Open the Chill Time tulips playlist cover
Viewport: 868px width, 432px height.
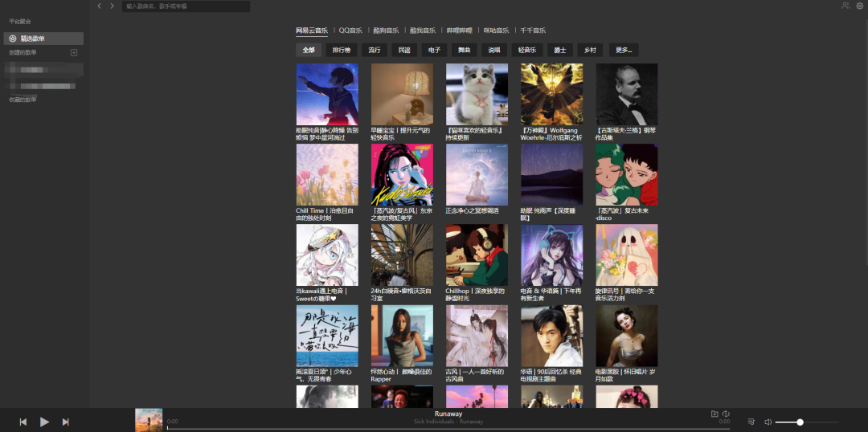coord(327,175)
